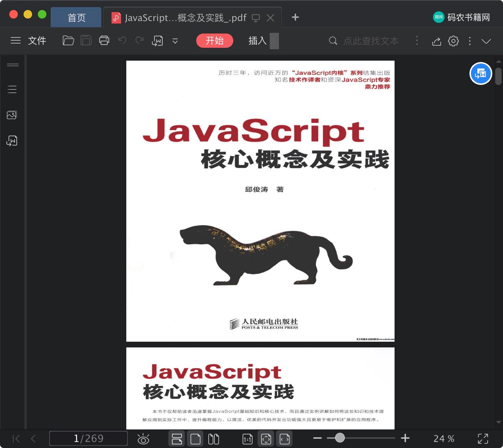Go to the first page arrow
The height and width of the screenshot is (448, 503).
coord(16,438)
